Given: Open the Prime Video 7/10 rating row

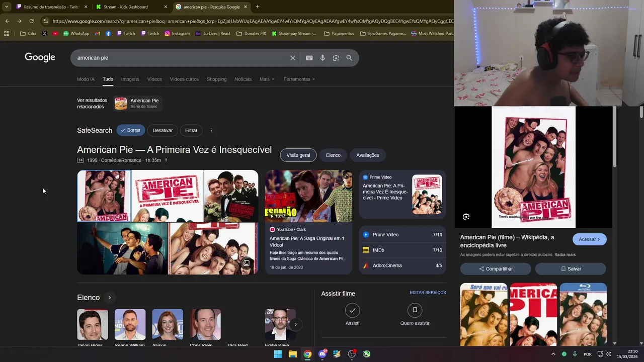Looking at the screenshot, I should 403,235.
